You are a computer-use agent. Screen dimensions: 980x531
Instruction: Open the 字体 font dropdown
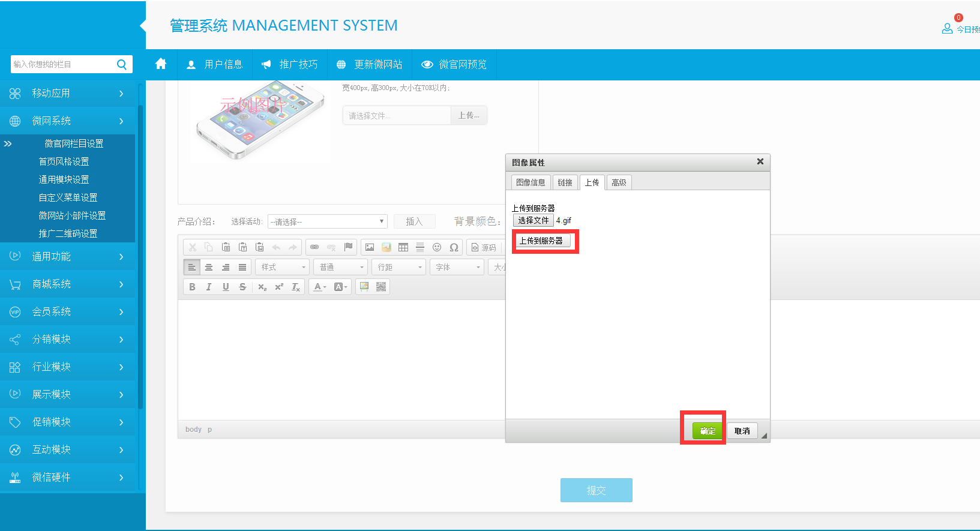pyautogui.click(x=457, y=267)
